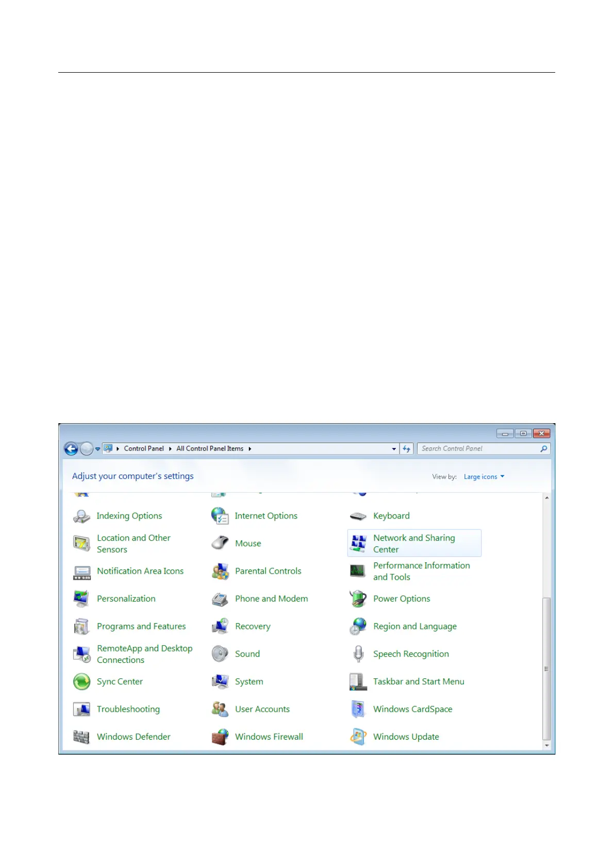Screen dimensions: 614x868
Task: Click the scrollbar up arrow
Action: [546, 498]
